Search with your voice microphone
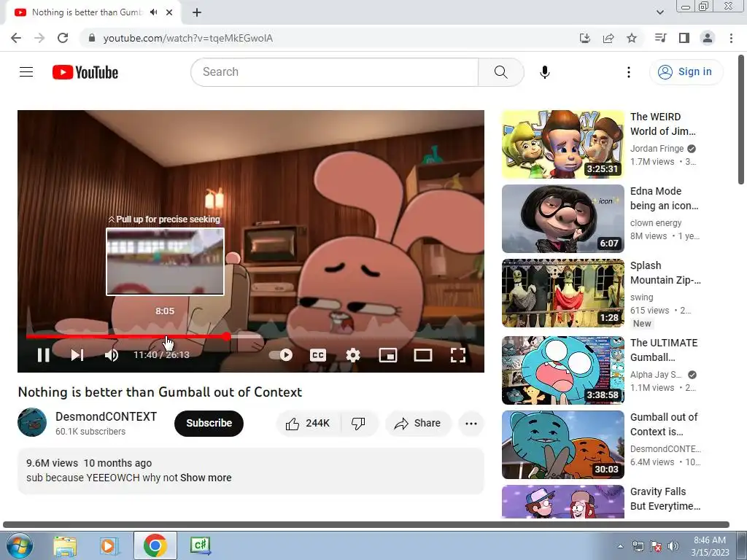Screen dimensions: 747x560 point(544,72)
